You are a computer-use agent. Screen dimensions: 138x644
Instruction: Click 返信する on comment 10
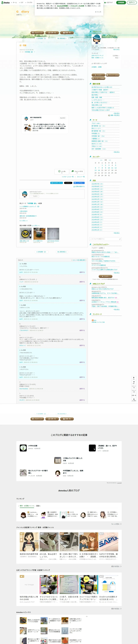[x=82, y=272]
